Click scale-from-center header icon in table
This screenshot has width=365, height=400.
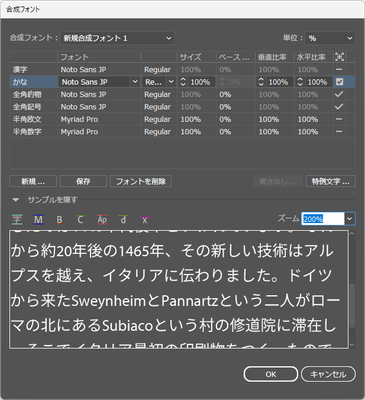pos(339,57)
